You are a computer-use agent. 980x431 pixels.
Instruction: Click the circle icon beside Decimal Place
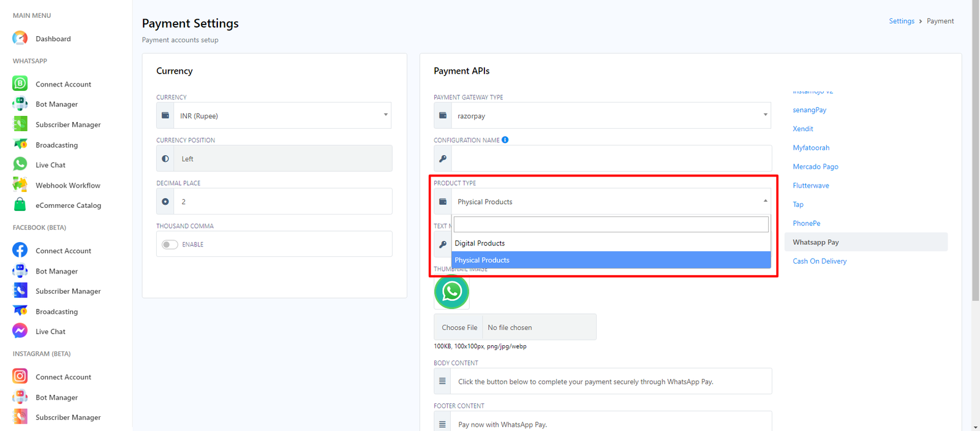pos(165,201)
